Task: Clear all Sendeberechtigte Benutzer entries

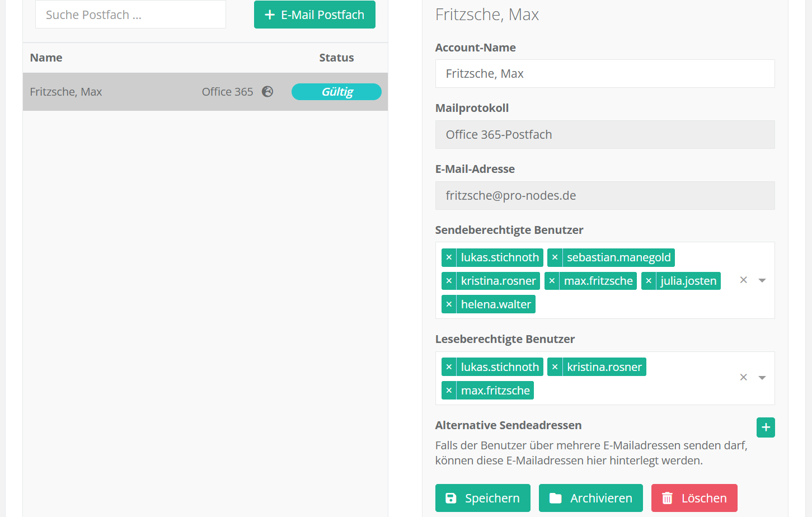Action: [743, 280]
